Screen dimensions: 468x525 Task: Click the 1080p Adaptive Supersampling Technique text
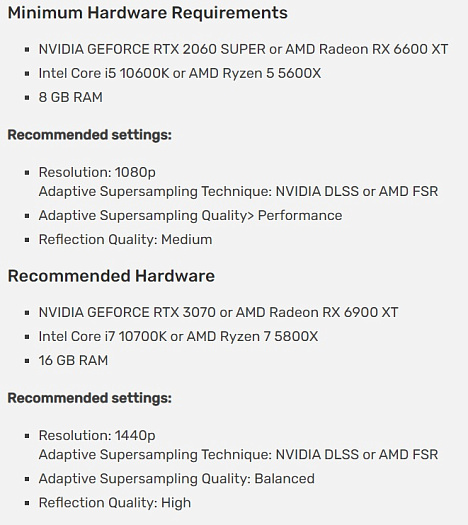click(x=238, y=192)
